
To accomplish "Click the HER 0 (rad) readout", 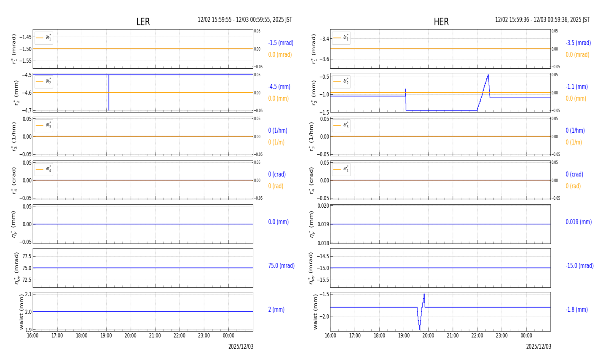I will 573,186.
